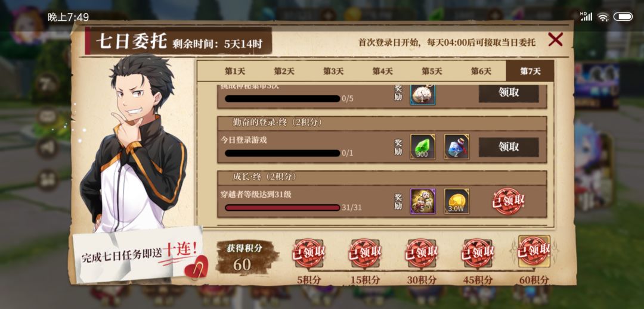This screenshot has width=644, height=309.
Task: Tap 领取 for the mystery market challenge
Action: coord(509,93)
